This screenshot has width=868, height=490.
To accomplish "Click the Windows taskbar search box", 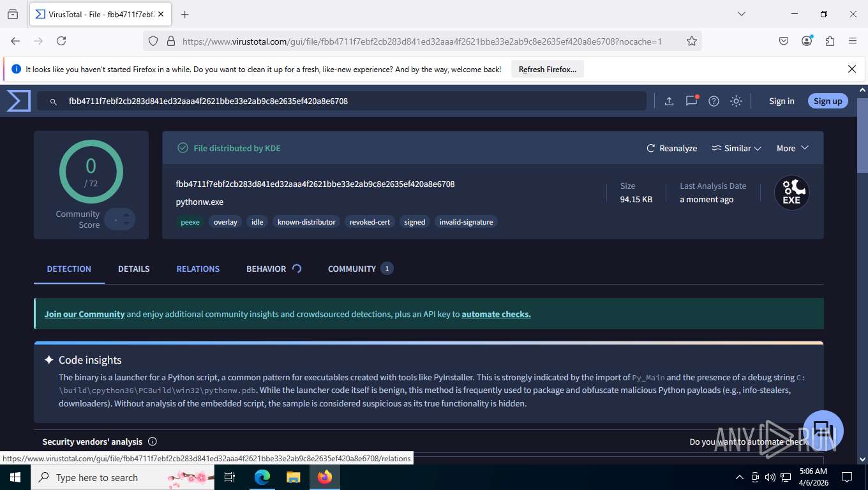I will point(123,477).
